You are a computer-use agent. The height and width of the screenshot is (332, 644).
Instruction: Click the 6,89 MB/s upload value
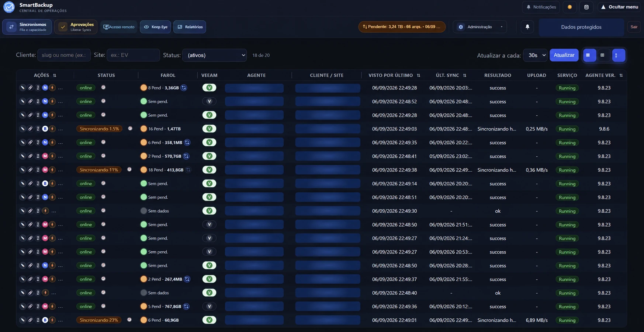coord(537,320)
